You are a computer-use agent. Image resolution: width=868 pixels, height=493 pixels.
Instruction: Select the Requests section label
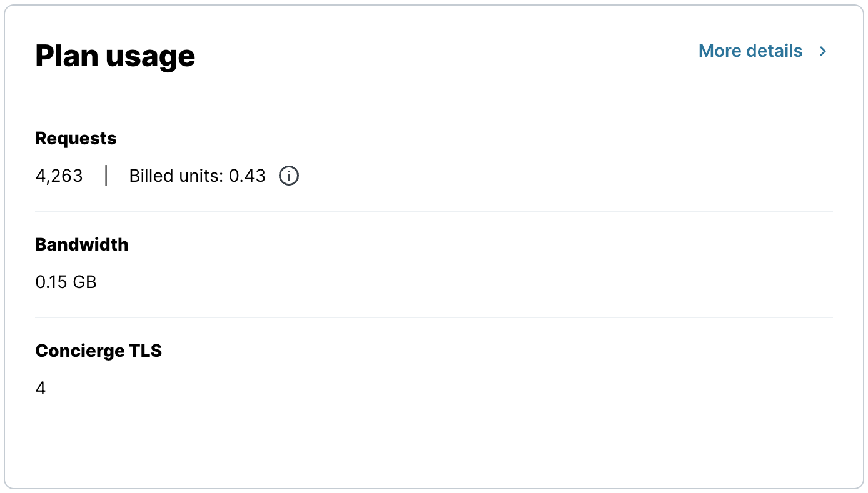(x=76, y=138)
